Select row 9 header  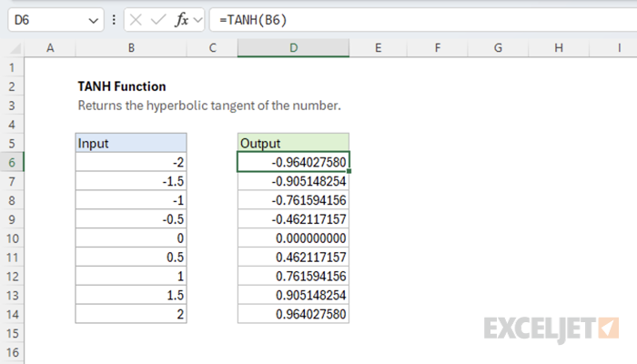pos(12,219)
